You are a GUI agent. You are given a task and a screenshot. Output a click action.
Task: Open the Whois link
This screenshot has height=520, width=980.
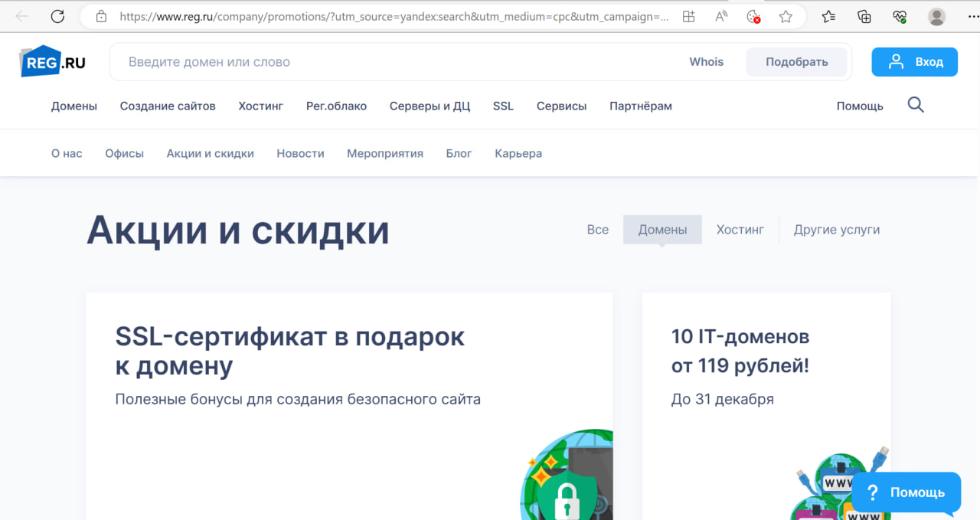coord(706,61)
